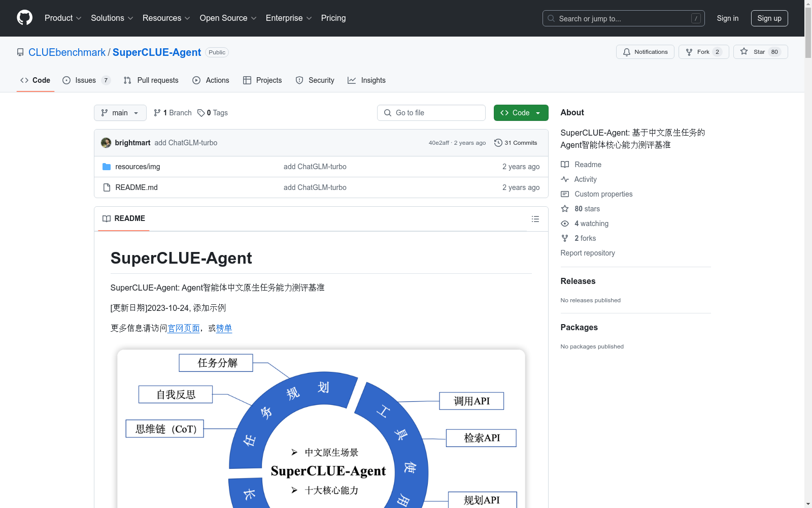
Task: Switch to the Pull requests tab
Action: pos(151,80)
